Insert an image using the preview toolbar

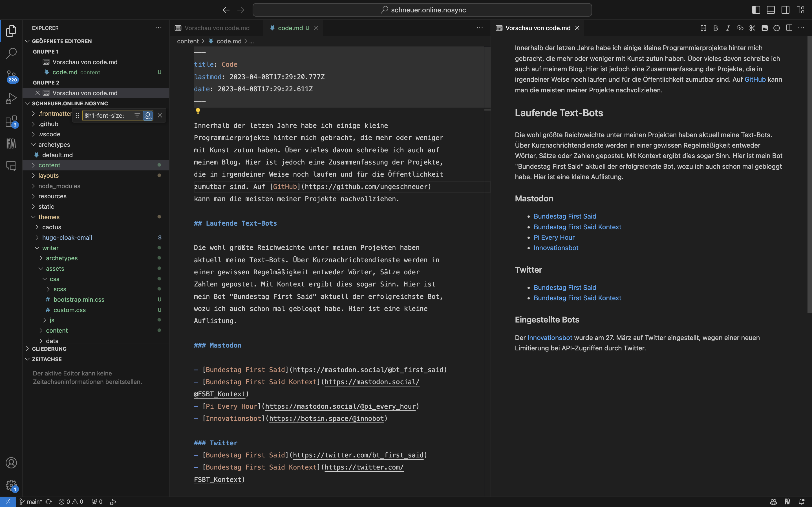(765, 28)
